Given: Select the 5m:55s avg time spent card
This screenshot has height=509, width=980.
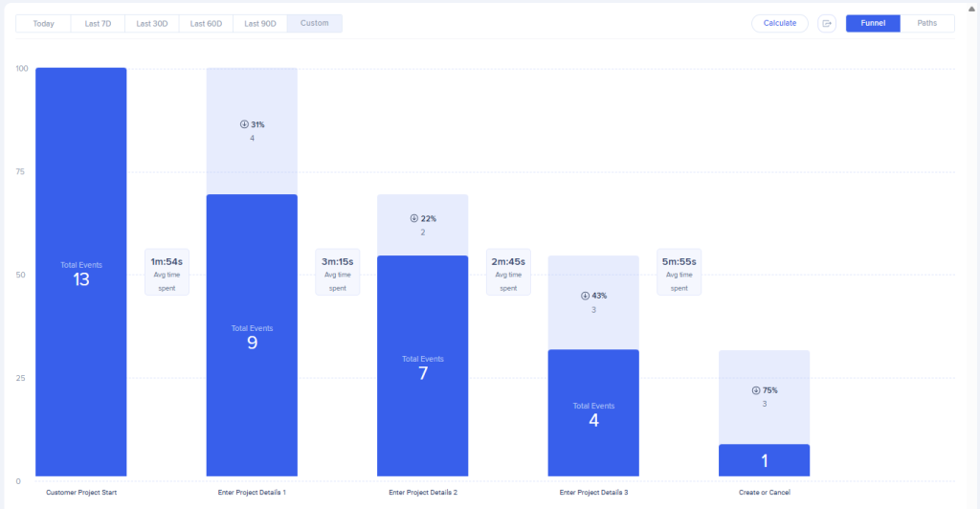Looking at the screenshot, I should pyautogui.click(x=679, y=273).
